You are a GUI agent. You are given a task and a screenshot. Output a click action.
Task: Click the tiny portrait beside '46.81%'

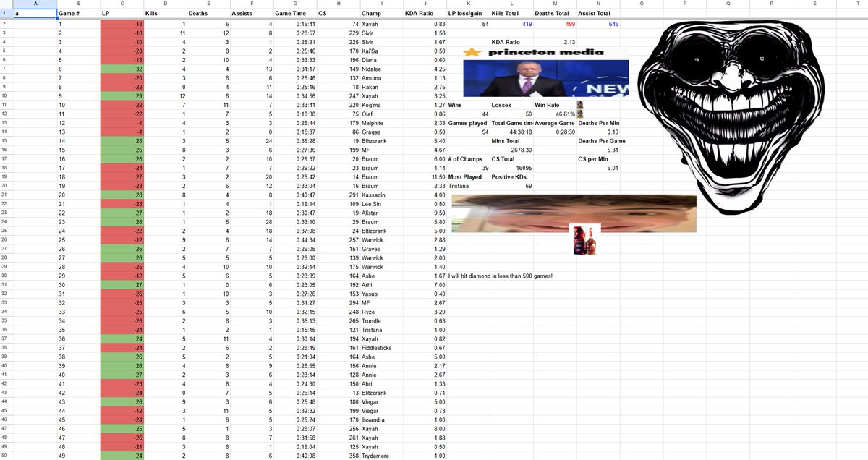pos(579,114)
